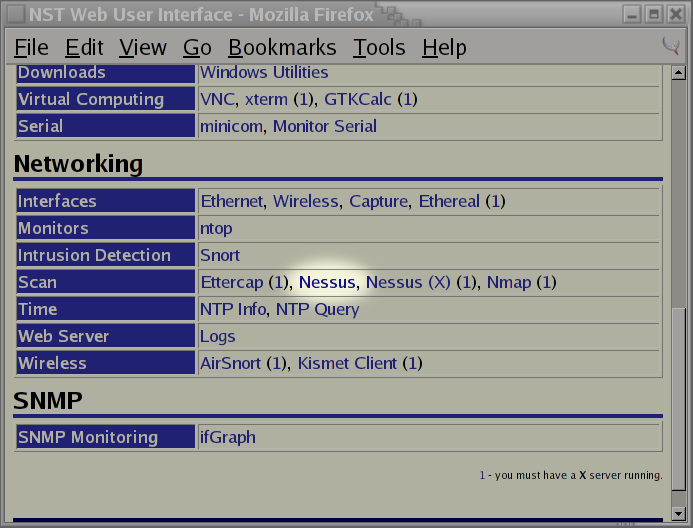Click the scrollbar up arrow

click(x=678, y=72)
